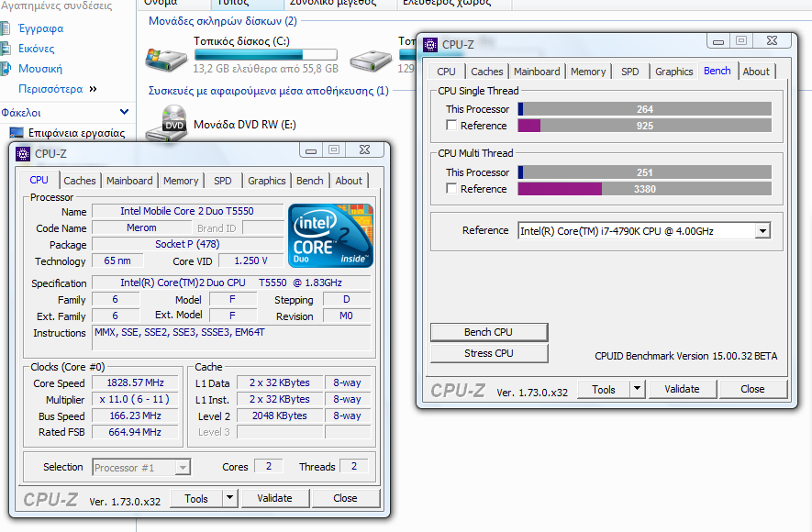This screenshot has height=532, width=812.
Task: Click the Code Name value Merom
Action: [x=141, y=227]
